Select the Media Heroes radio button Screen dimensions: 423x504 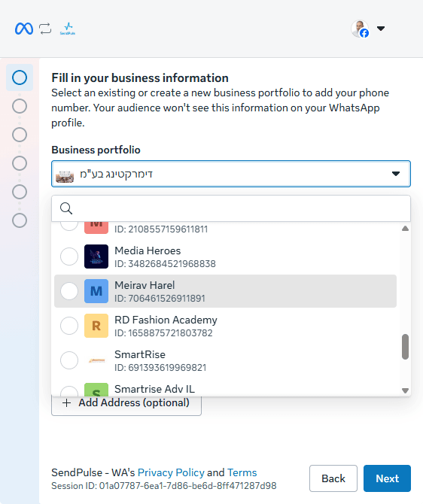click(69, 257)
